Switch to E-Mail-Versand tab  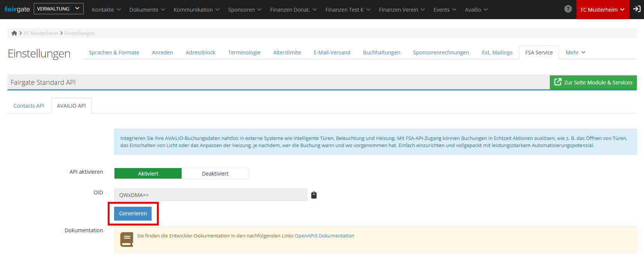point(332,53)
